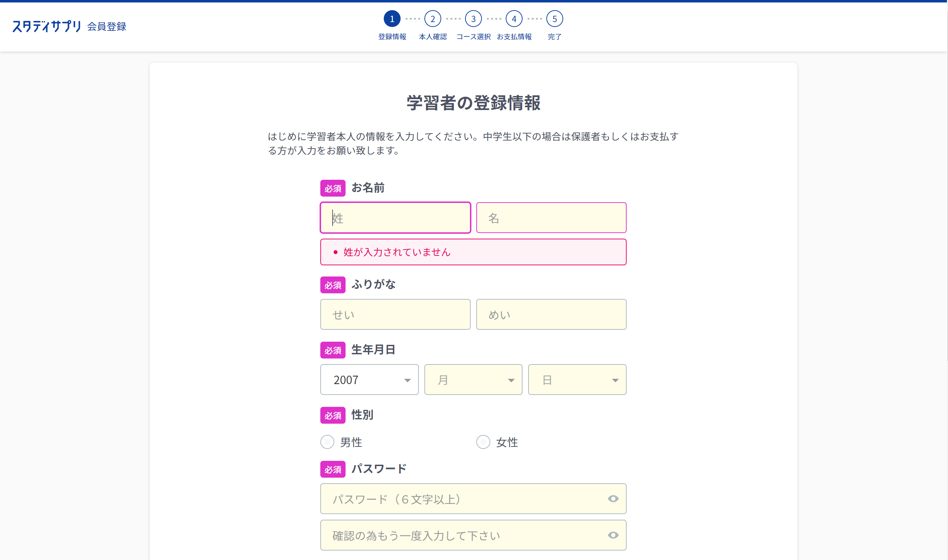Click the 必須 badge next to 生年月日
Screen dimensions: 948x560
pyautogui.click(x=333, y=350)
